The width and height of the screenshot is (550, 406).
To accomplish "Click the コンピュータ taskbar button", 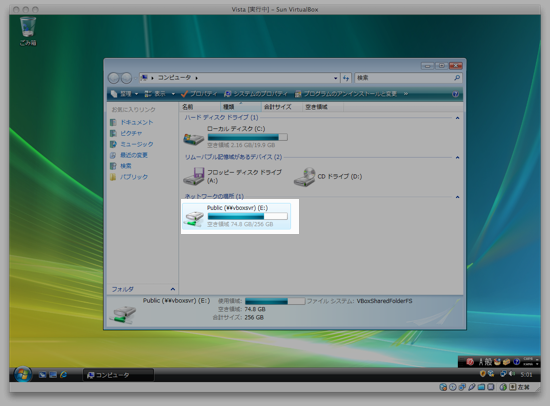I will [x=119, y=375].
